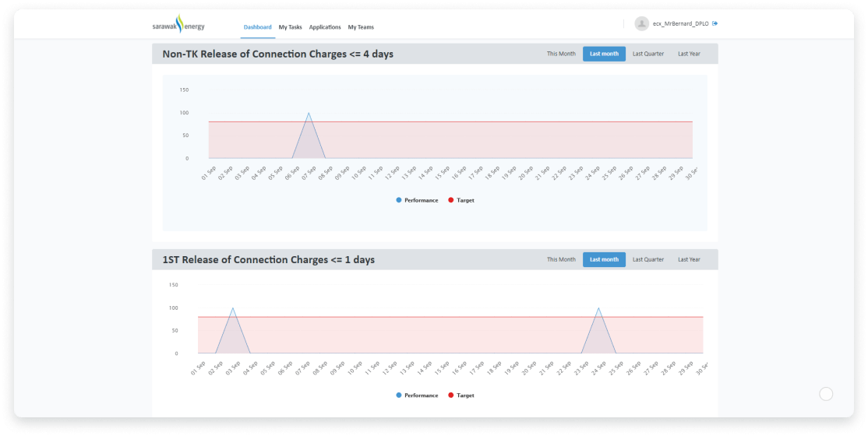This screenshot has height=436, width=868.
Task: Select Last month for Non-TK chart
Action: click(x=604, y=54)
